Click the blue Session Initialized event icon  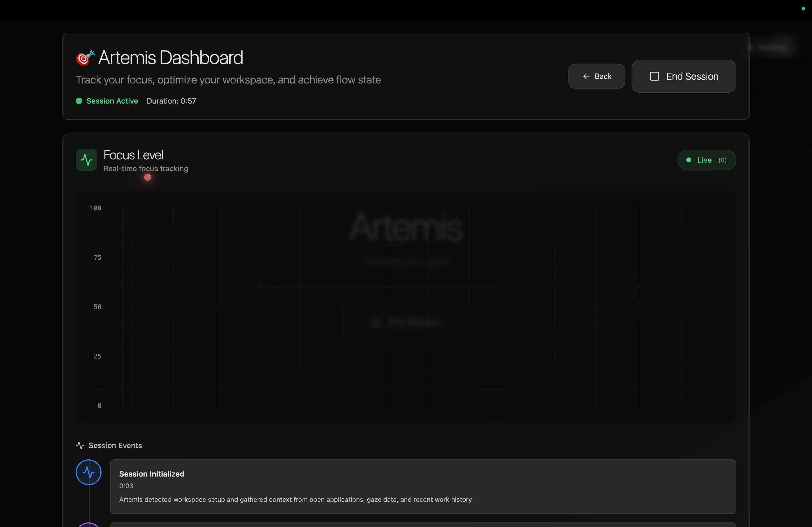(x=88, y=472)
